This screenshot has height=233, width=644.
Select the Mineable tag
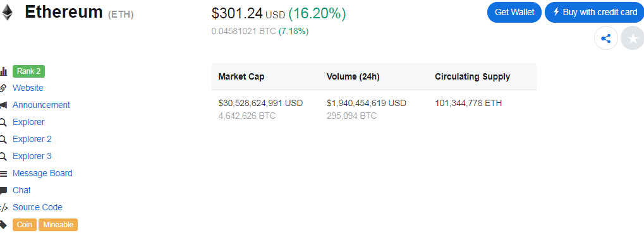[58, 225]
